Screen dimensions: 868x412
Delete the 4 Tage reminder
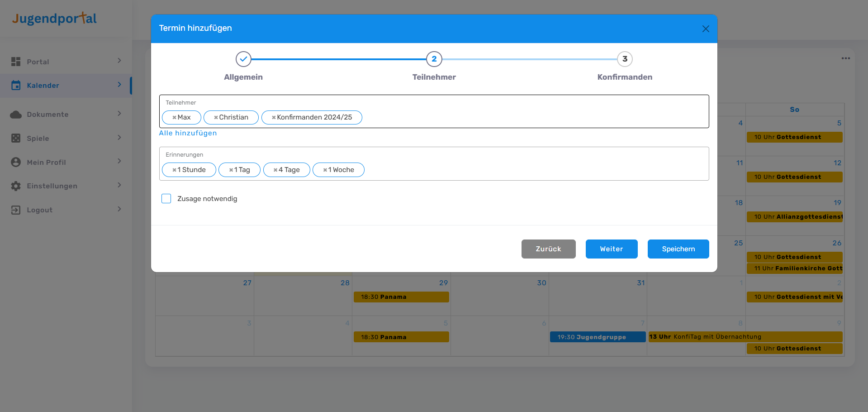coord(275,170)
